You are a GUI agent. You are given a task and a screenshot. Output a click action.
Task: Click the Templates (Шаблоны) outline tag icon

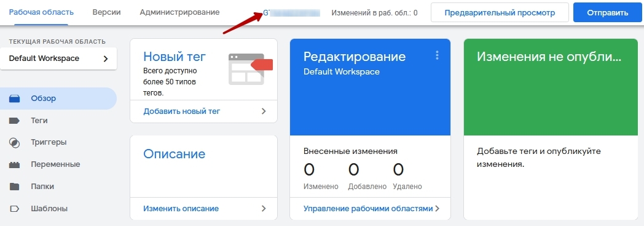pyautogui.click(x=14, y=209)
